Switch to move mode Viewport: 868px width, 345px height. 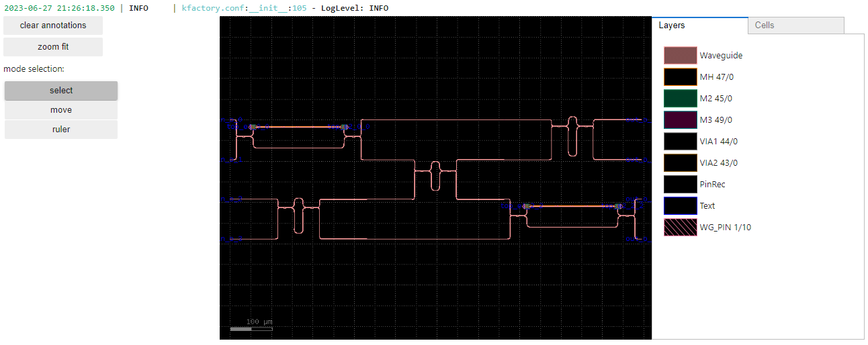61,110
